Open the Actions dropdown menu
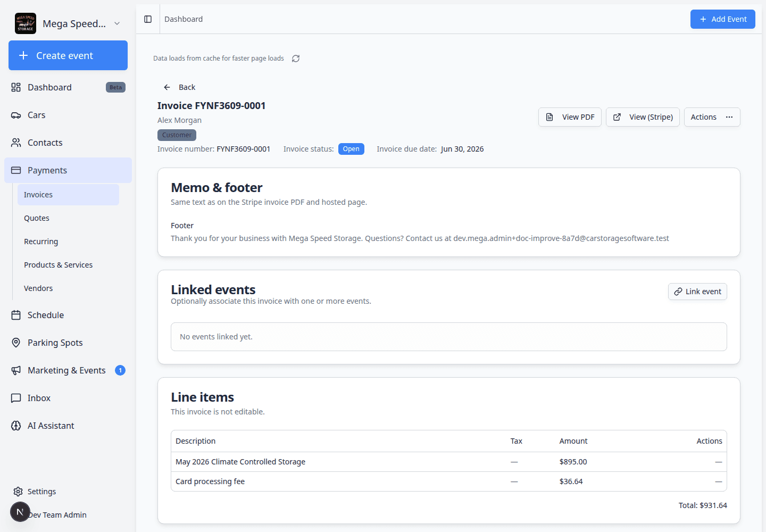766x532 pixels. [712, 117]
